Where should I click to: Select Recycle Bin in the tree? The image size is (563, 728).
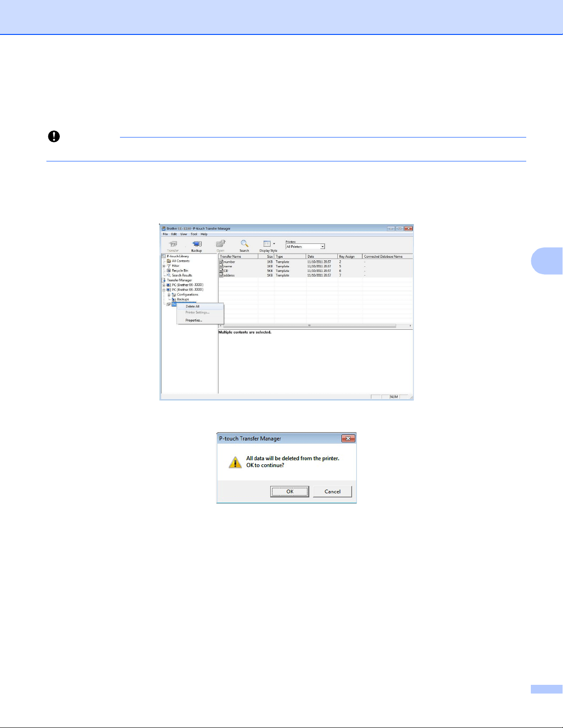(180, 271)
